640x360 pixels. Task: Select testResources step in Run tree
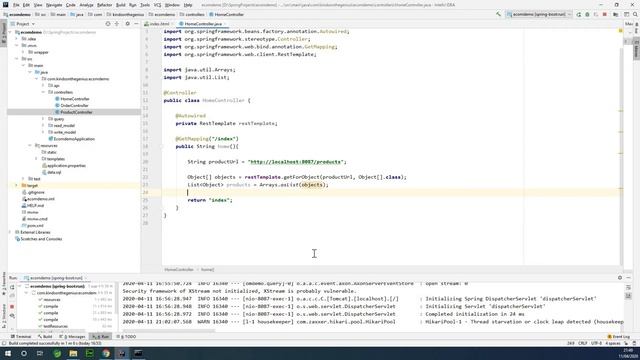tap(56, 326)
